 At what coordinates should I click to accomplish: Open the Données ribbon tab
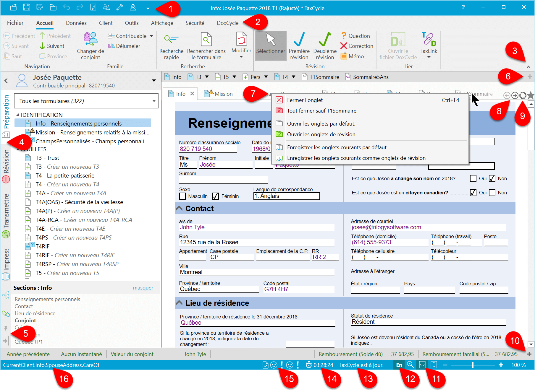click(x=76, y=23)
